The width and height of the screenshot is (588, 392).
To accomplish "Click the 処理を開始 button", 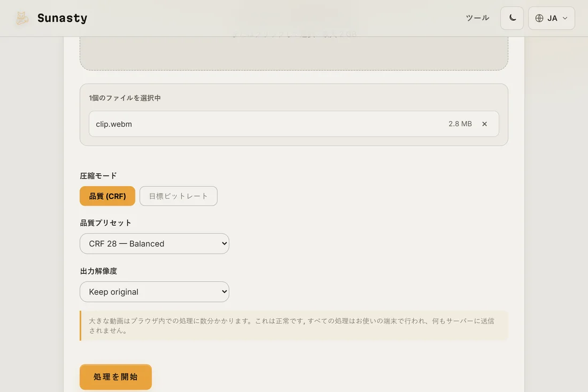I will click(115, 377).
